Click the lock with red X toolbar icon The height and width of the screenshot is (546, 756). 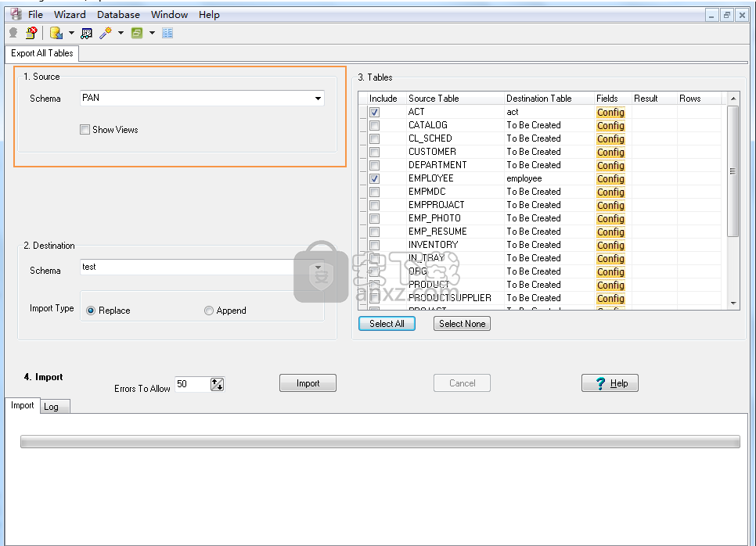(x=31, y=33)
